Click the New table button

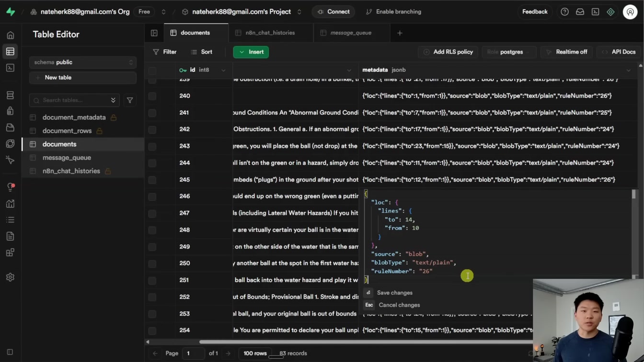[x=83, y=78]
